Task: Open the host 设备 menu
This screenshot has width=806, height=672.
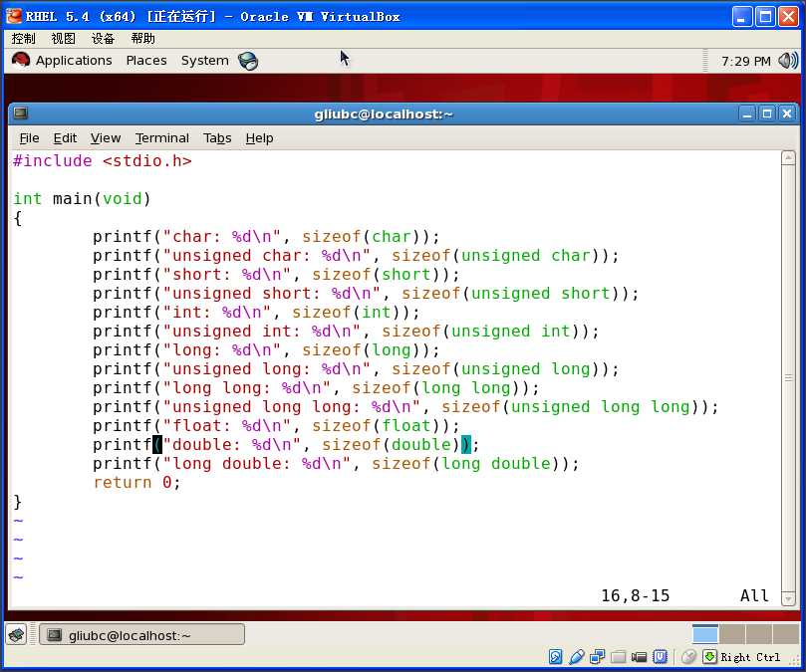Action: 103,39
